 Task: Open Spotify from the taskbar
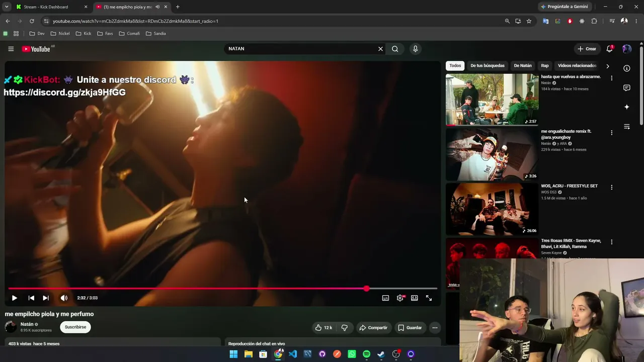pos(366,354)
